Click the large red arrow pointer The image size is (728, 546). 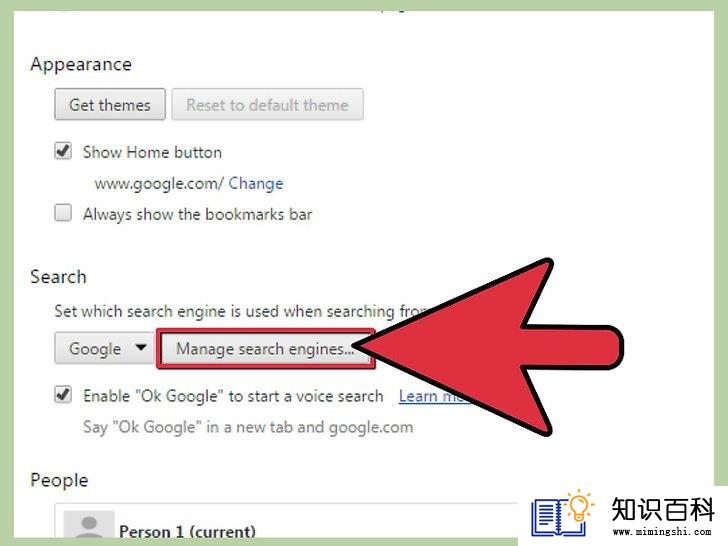[488, 347]
